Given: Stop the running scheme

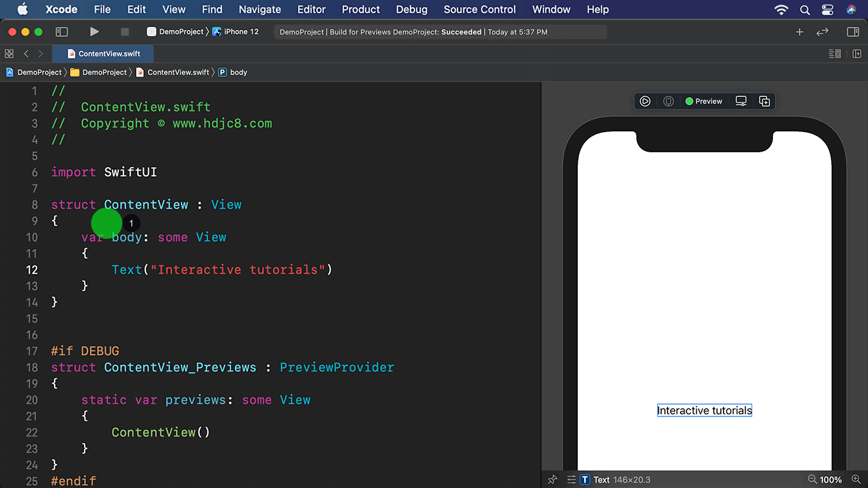Looking at the screenshot, I should (x=125, y=32).
